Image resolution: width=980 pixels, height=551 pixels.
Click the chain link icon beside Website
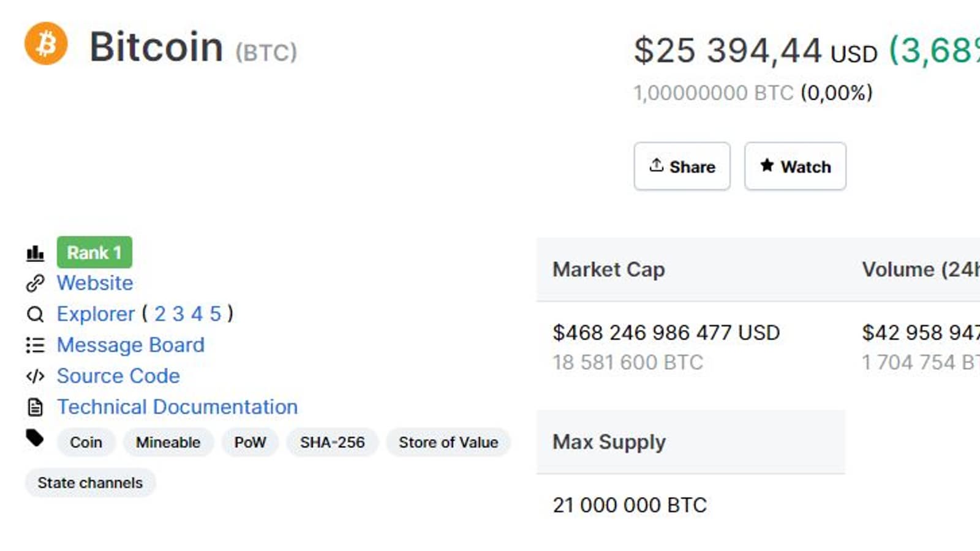pos(35,283)
